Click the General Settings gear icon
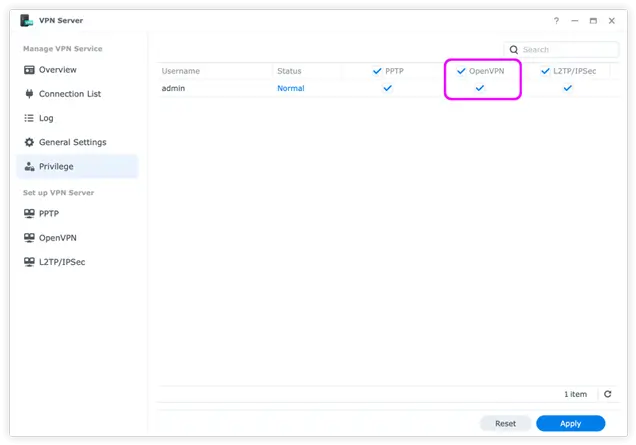636x445 pixels. point(30,142)
